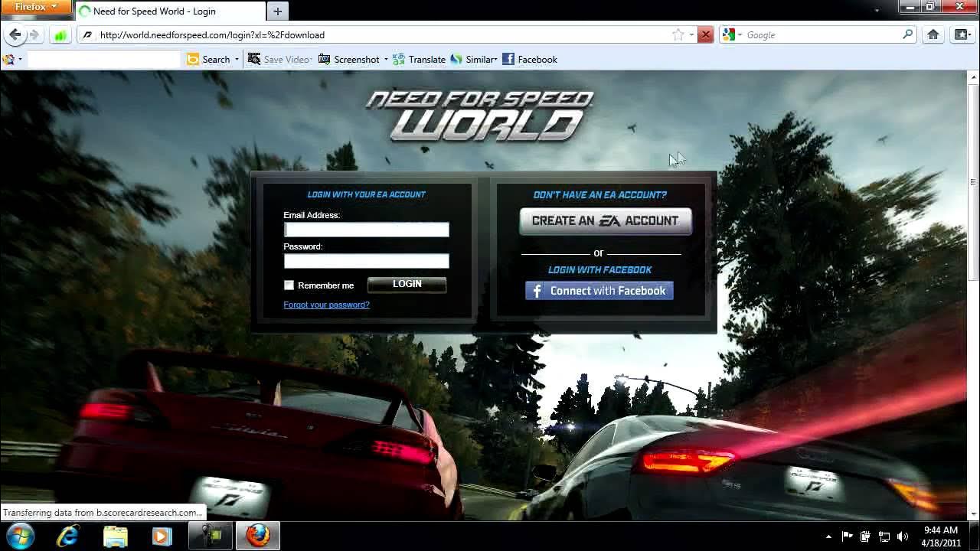Click the Save Video toolbar icon
Image resolution: width=980 pixels, height=551 pixels.
point(254,59)
